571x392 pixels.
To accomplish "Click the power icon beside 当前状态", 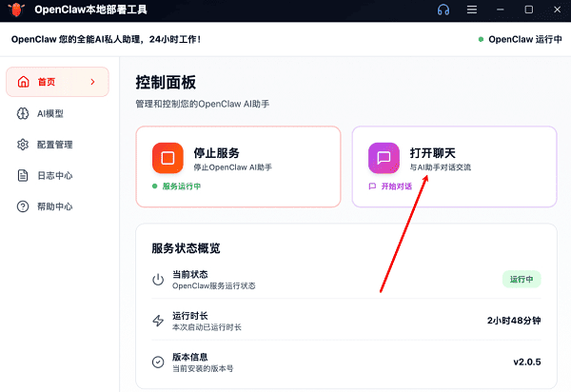I will (x=158, y=279).
